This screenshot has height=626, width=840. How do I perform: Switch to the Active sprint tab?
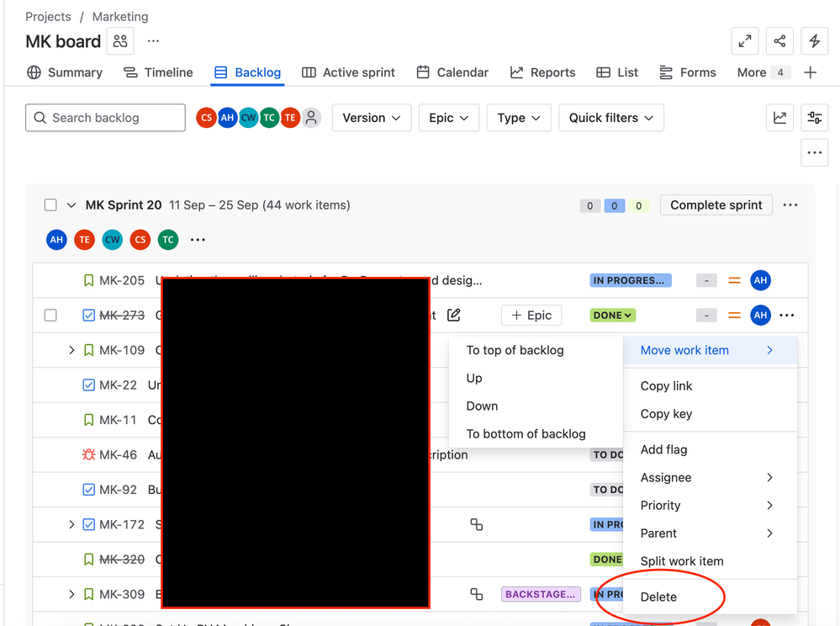[348, 72]
